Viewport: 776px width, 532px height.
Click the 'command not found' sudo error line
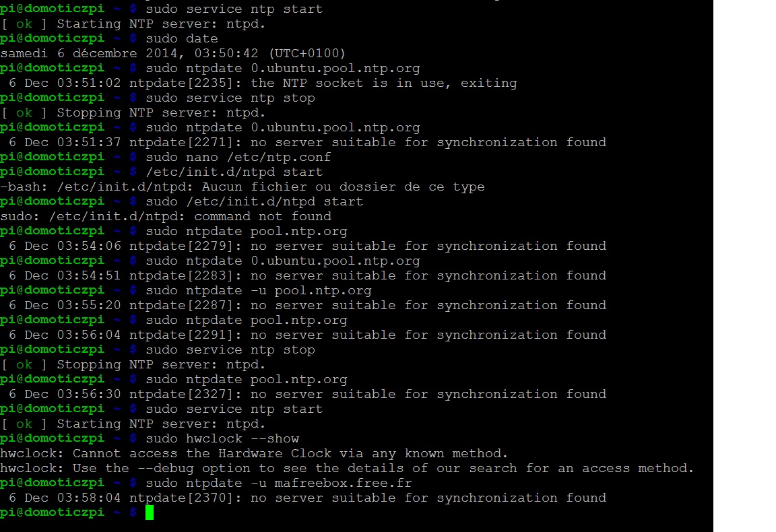click(263, 216)
